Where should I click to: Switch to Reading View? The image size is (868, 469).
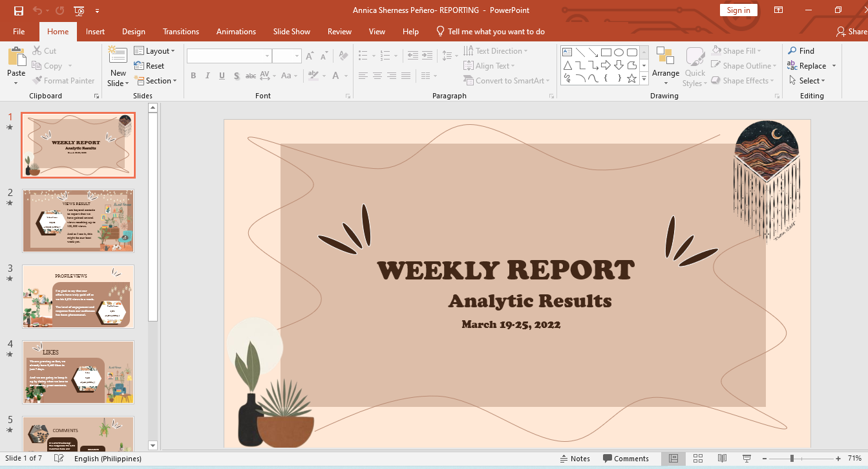pos(723,458)
